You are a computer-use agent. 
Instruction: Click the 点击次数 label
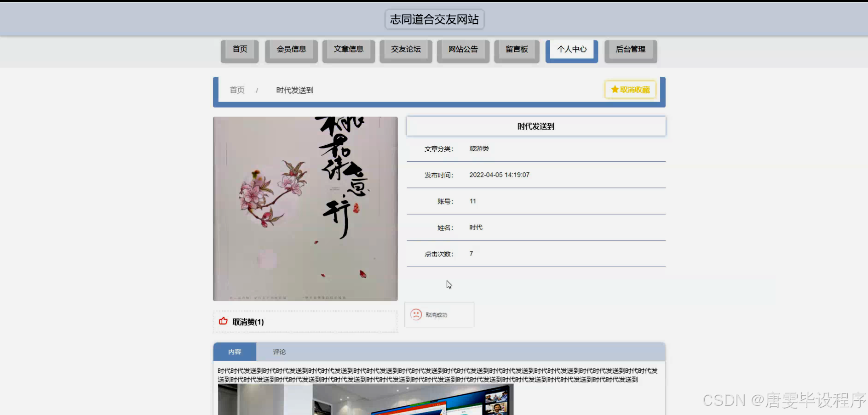pos(439,254)
